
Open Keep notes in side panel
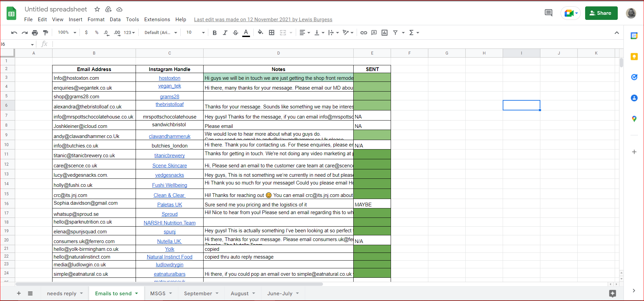coord(634,57)
